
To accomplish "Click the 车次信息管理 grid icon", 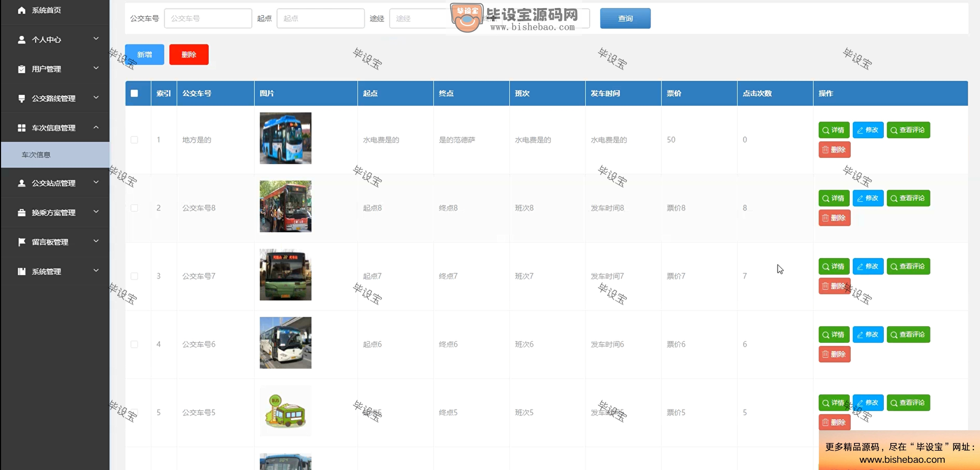I will (22, 128).
